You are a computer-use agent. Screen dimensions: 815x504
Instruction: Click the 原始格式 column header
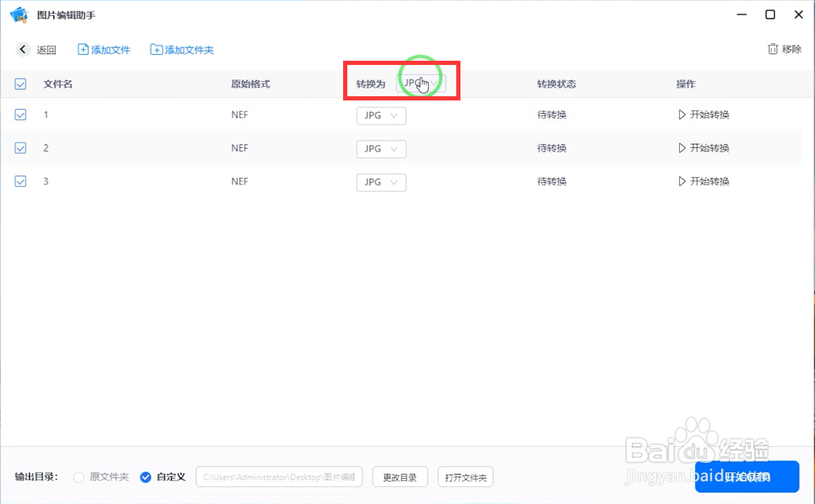click(250, 84)
